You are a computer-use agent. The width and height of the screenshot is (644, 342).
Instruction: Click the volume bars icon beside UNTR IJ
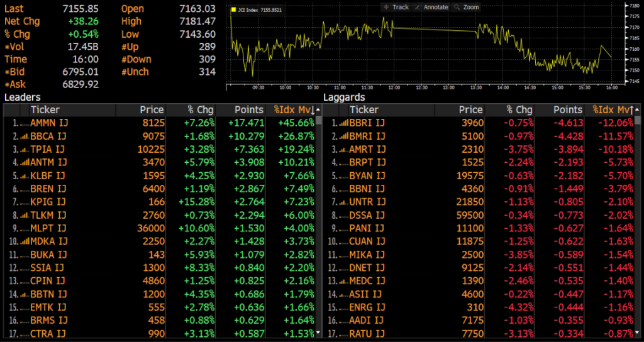[343, 202]
